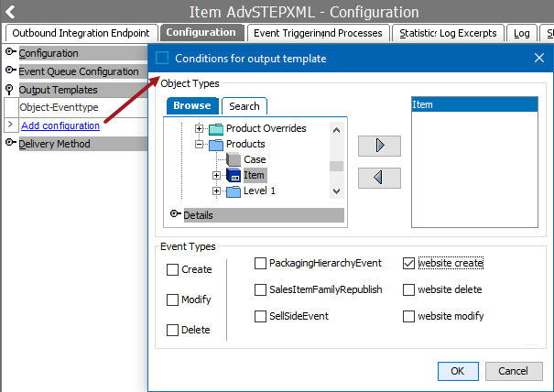The width and height of the screenshot is (554, 392).
Task: Click the OK button
Action: click(457, 371)
